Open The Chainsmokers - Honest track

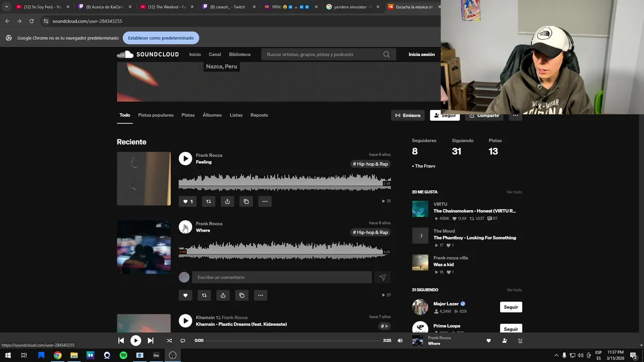point(474,211)
